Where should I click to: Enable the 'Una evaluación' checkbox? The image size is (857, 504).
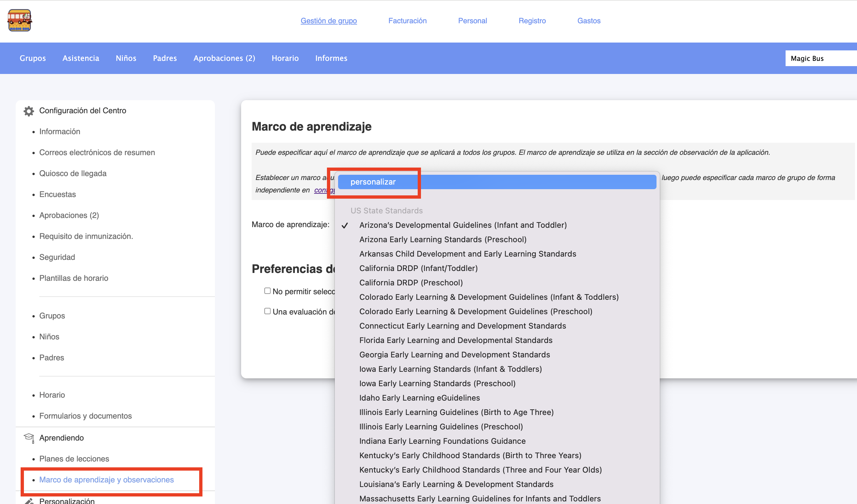267,311
